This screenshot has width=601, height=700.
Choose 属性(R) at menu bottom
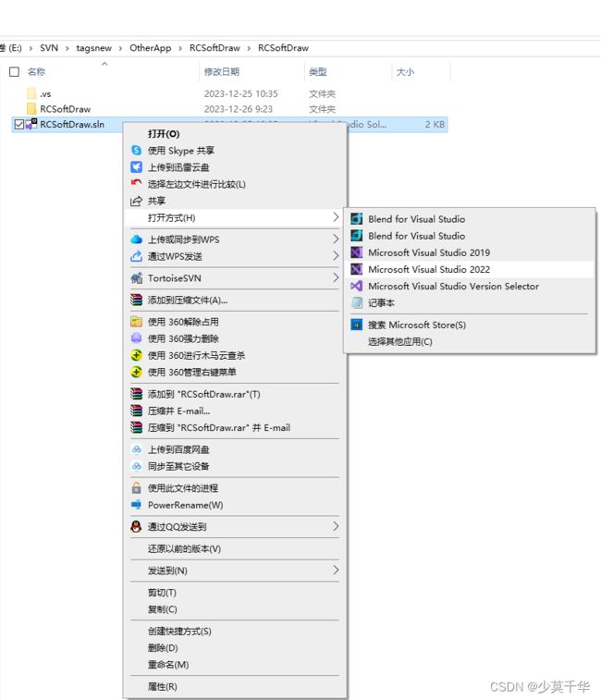235,687
